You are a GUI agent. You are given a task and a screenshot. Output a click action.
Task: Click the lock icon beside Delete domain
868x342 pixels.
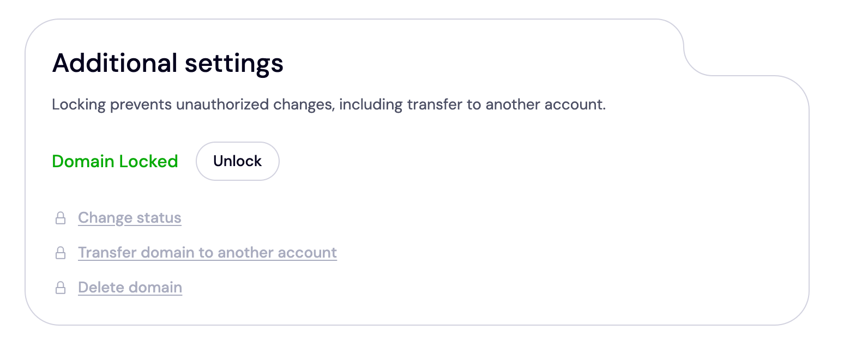coord(61,288)
